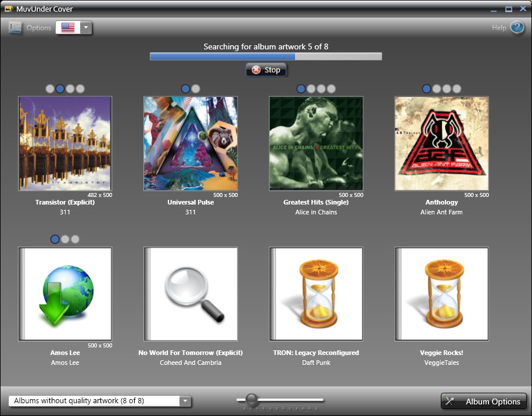Click the green download globe for Amos Lee

pyautogui.click(x=65, y=294)
